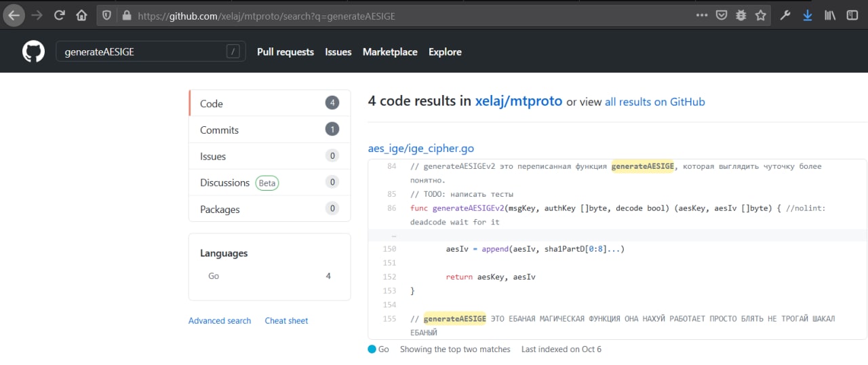Bookmark this page with the star

[760, 15]
